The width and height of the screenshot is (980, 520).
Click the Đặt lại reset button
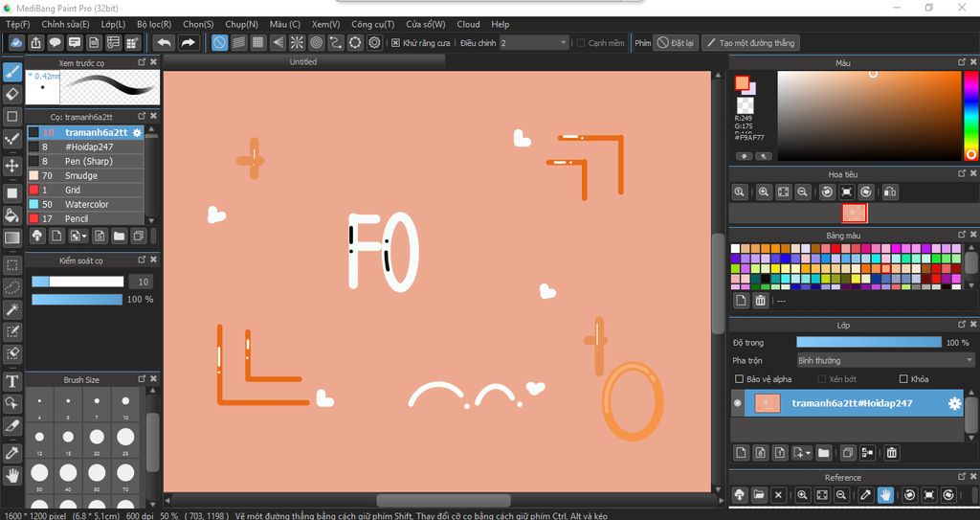pos(676,42)
